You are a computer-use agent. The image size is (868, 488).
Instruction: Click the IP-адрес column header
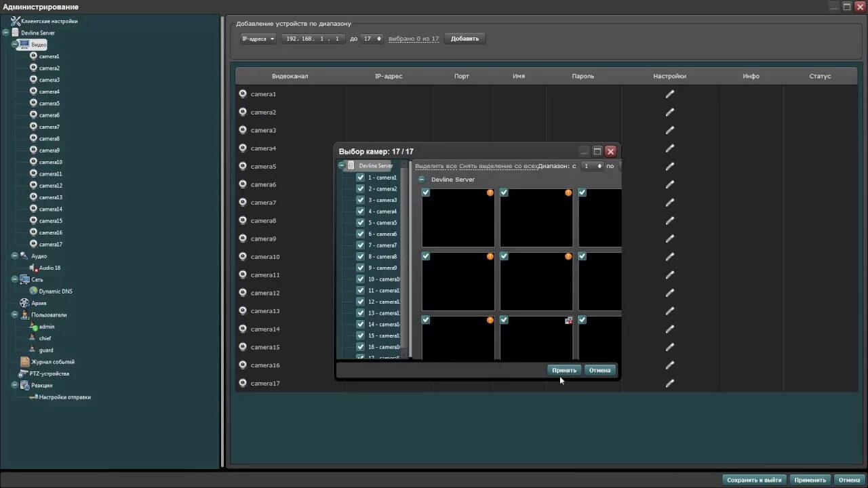point(389,76)
